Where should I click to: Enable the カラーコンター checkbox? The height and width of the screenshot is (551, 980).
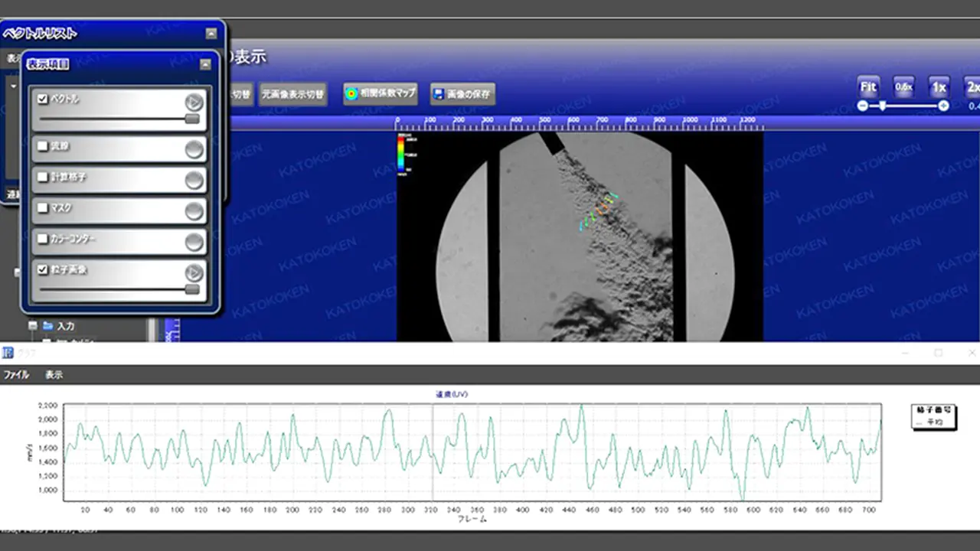43,239
